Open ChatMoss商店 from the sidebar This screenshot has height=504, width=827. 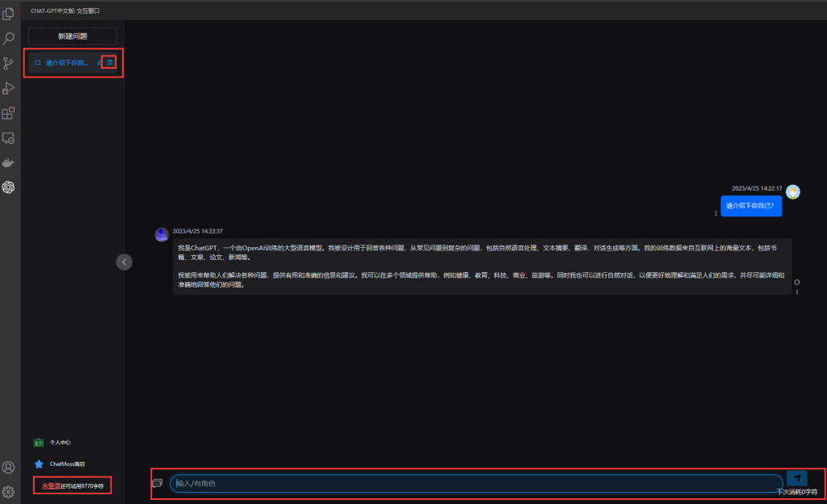[66, 464]
